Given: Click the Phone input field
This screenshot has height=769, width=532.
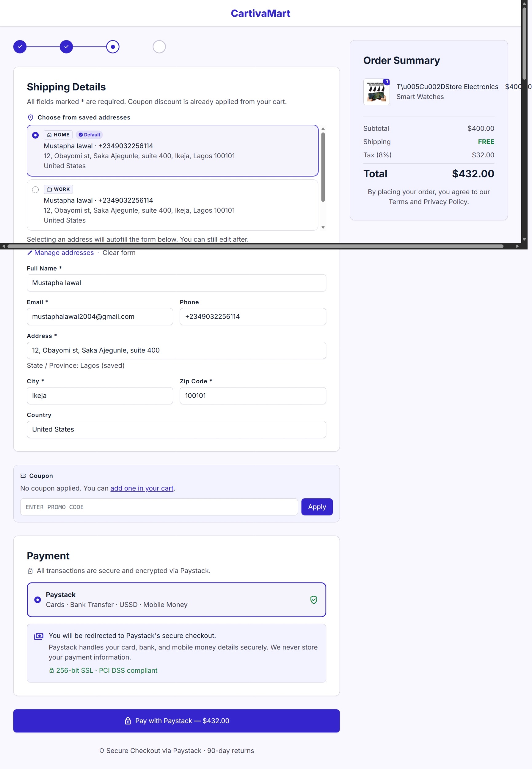Looking at the screenshot, I should (x=253, y=316).
